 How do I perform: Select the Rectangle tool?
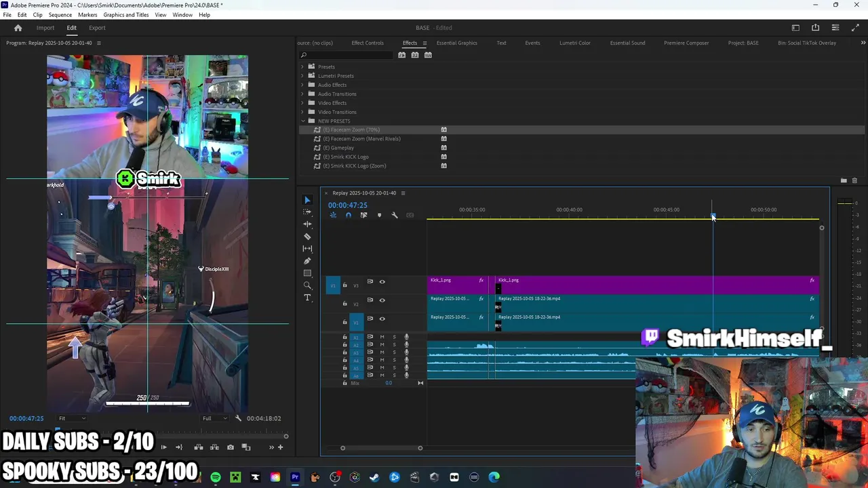307,273
